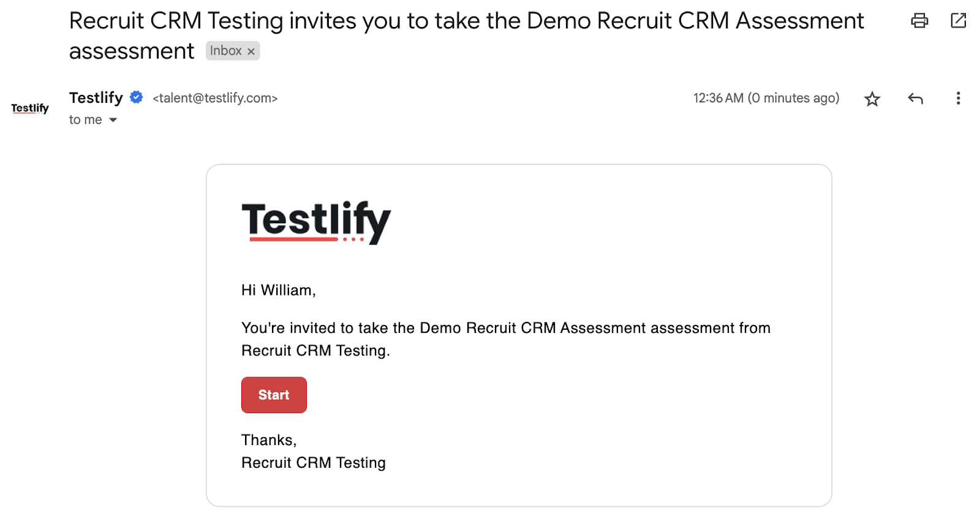Click the Testlify sender avatar
The image size is (980, 526).
30,109
